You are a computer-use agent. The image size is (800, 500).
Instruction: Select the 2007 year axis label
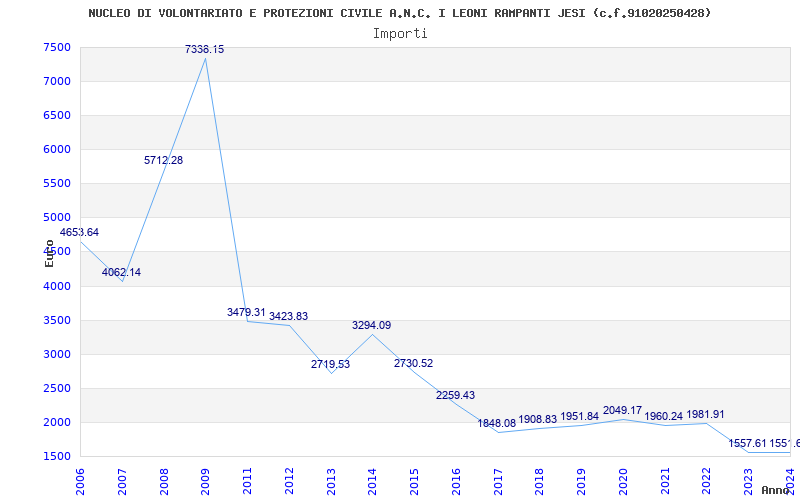click(x=122, y=482)
